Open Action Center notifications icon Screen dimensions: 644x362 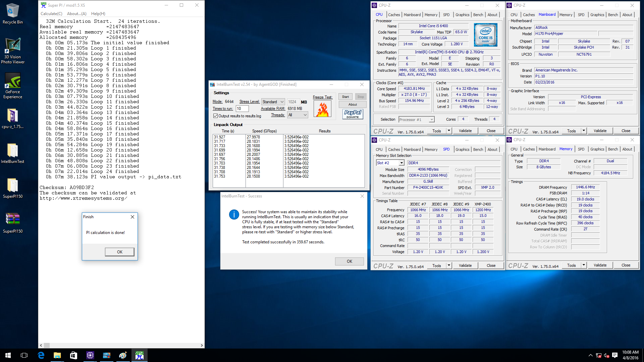[615, 355]
